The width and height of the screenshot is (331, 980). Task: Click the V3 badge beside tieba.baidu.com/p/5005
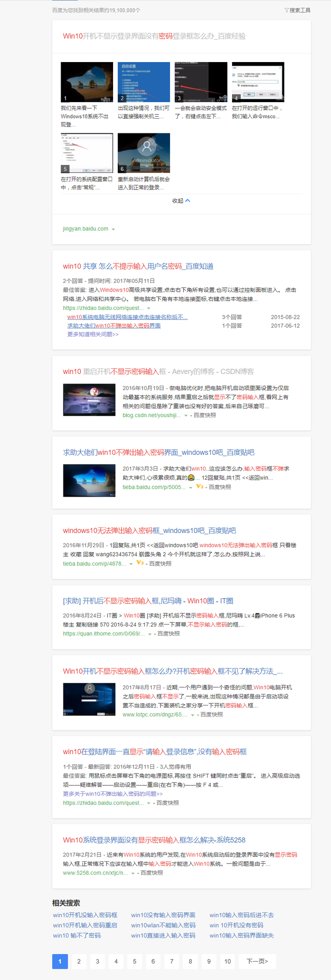click(x=200, y=487)
